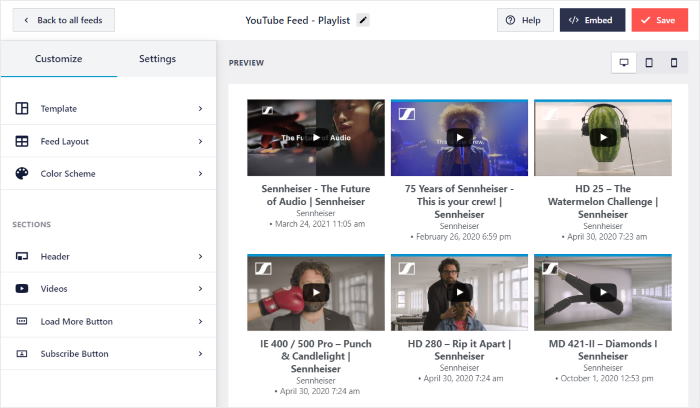Viewport: 700px width, 408px height.
Task: Click date March 24, 2021 11:05 am
Action: pyautogui.click(x=317, y=224)
